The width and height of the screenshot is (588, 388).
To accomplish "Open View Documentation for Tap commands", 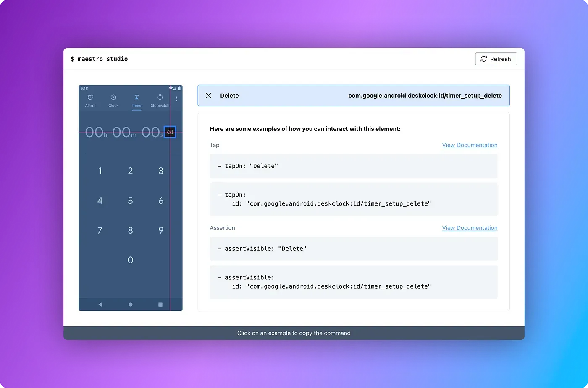I will (470, 145).
